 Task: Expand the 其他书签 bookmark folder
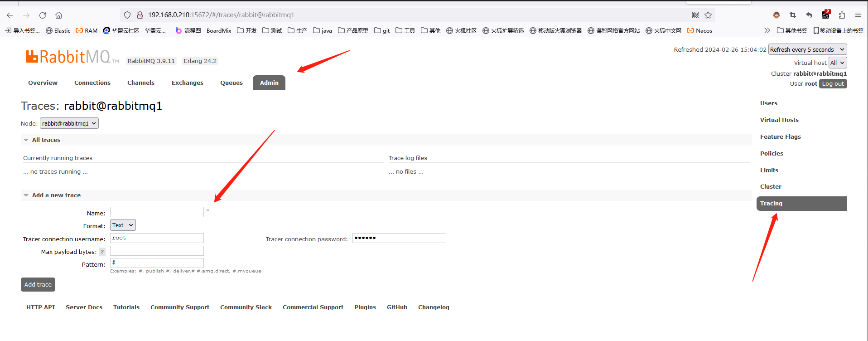pos(792,30)
